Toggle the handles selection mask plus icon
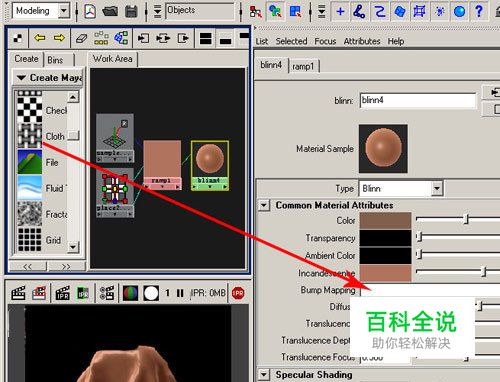 (x=340, y=12)
